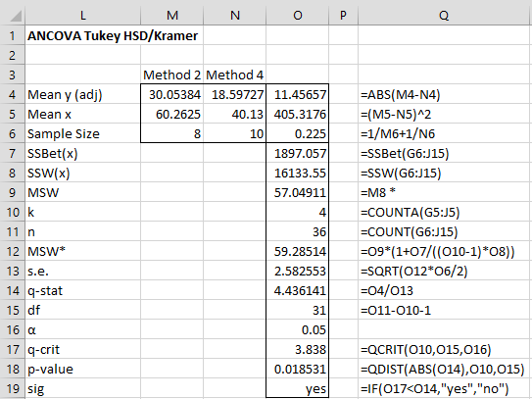532x399 pixels.
Task: Select the 's.e.' label cell
Action: pyautogui.click(x=82, y=271)
